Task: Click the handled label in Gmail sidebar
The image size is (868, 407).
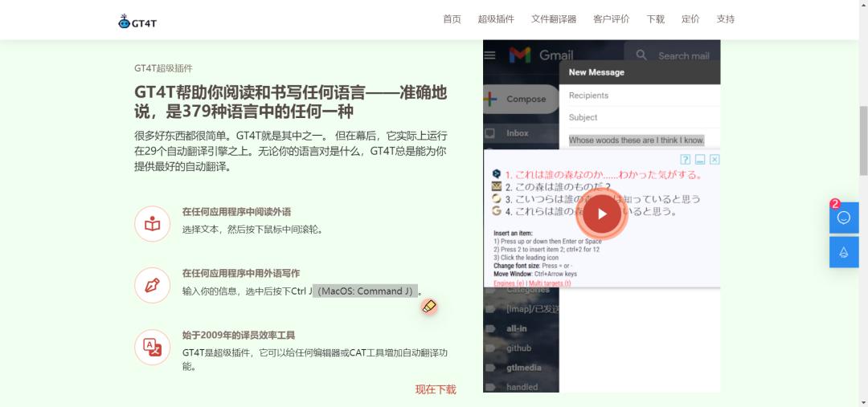Action: click(522, 387)
